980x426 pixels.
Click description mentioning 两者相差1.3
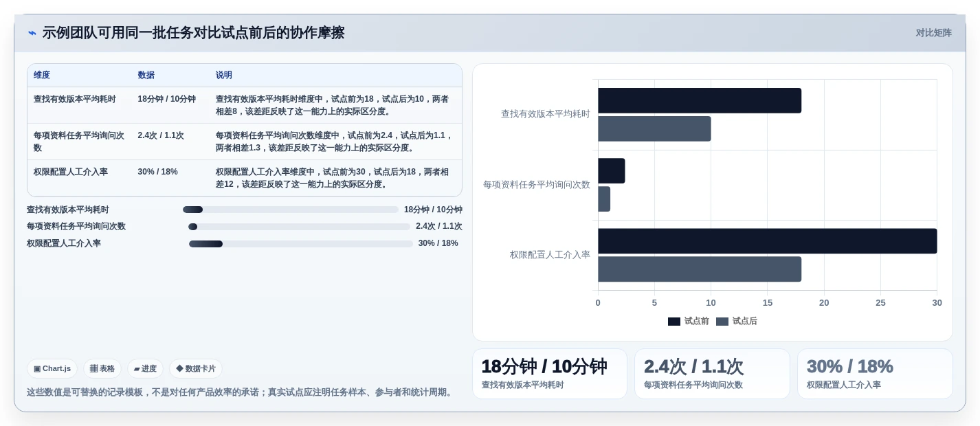[335, 142]
